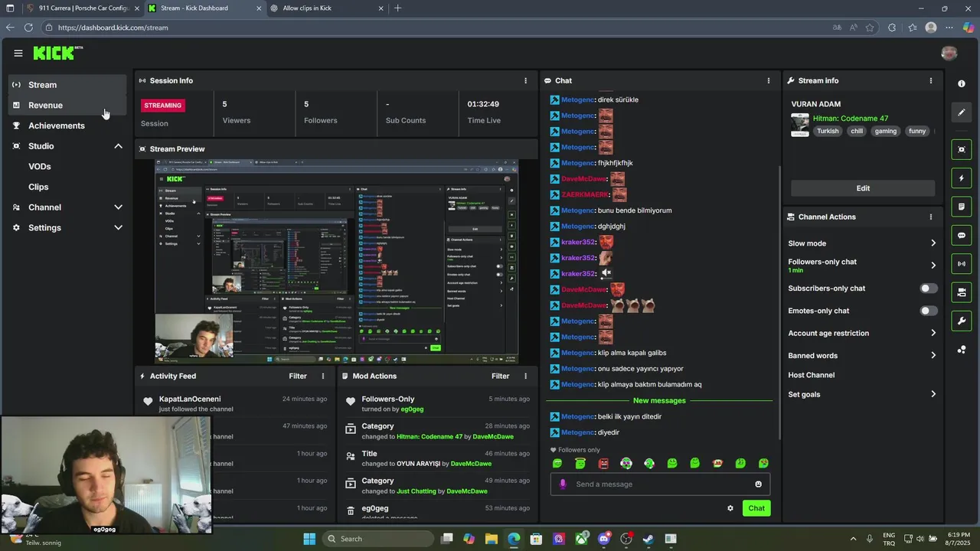
Task: Open the emoji picker in message box
Action: click(x=759, y=484)
